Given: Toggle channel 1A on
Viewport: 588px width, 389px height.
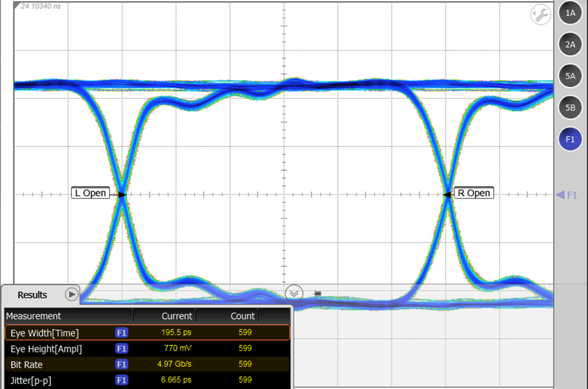Looking at the screenshot, I should point(570,12).
